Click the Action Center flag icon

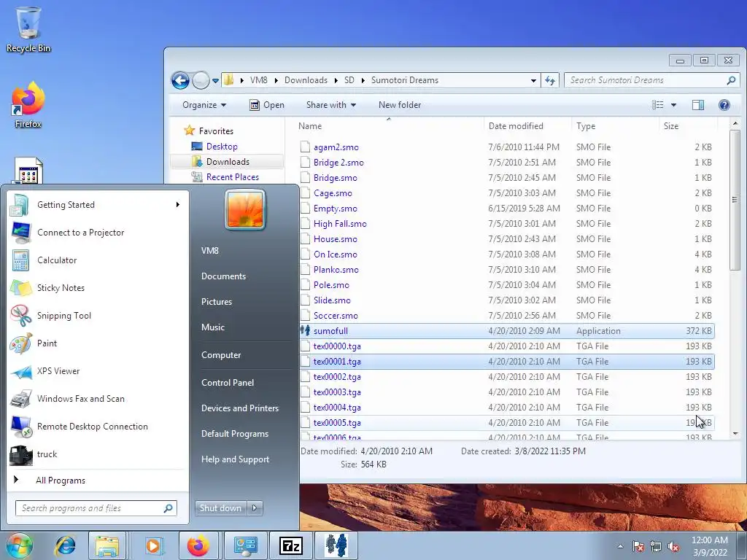coord(638,546)
